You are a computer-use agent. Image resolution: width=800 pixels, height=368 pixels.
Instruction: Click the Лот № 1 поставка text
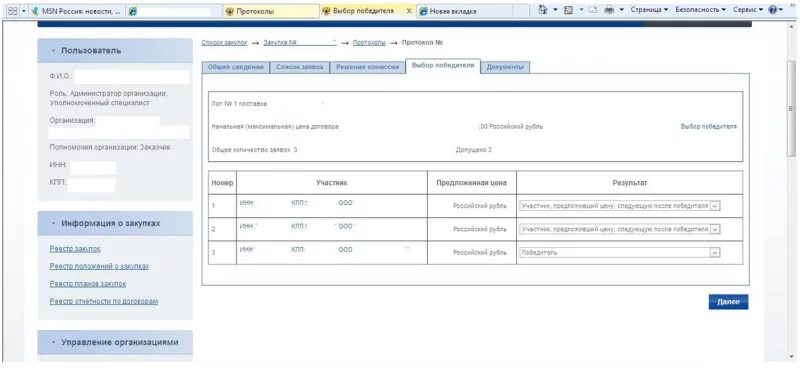[x=239, y=104]
